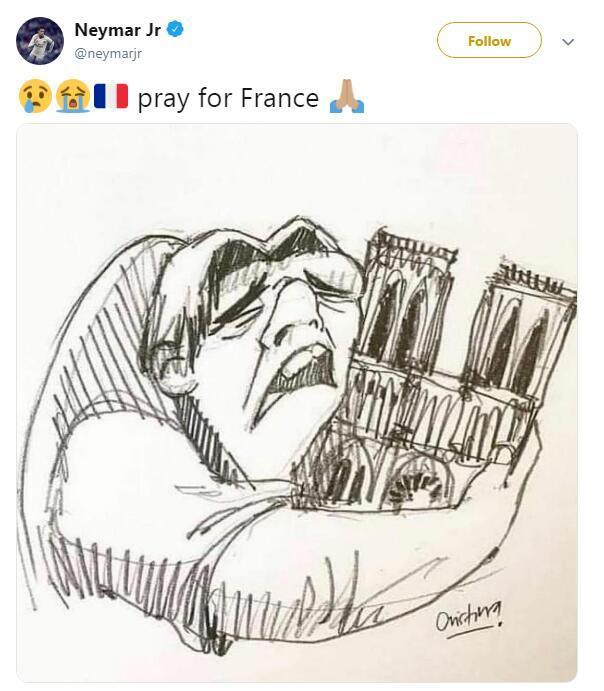Image resolution: width=604 pixels, height=691 pixels.
Task: Click the praying hands emoji
Action: pyautogui.click(x=347, y=97)
